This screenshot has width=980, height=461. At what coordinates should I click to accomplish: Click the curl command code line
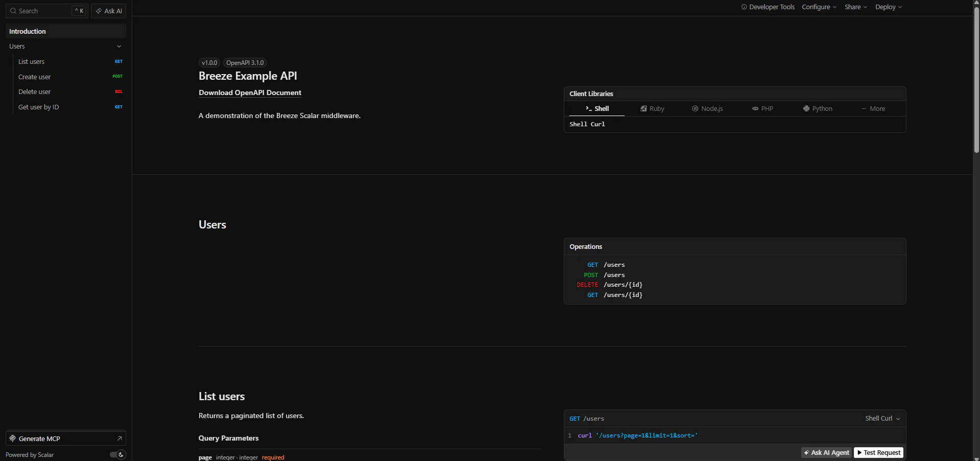(x=637, y=435)
